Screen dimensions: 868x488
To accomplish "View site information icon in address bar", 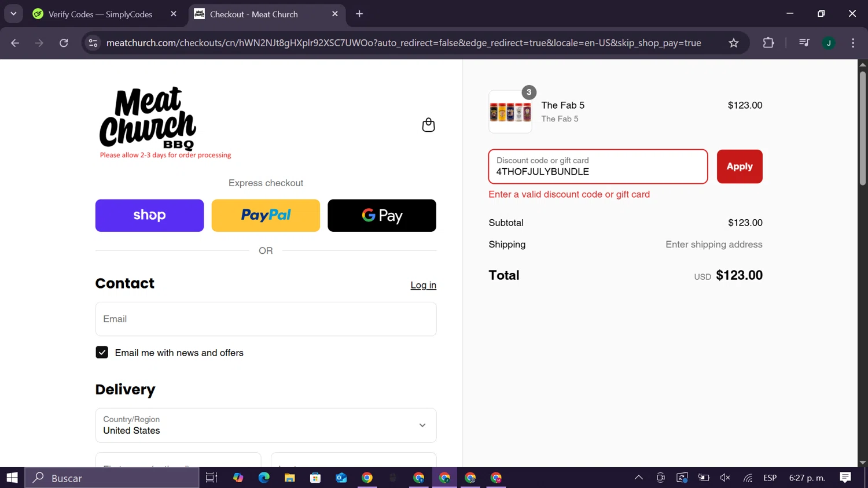I will pyautogui.click(x=93, y=43).
